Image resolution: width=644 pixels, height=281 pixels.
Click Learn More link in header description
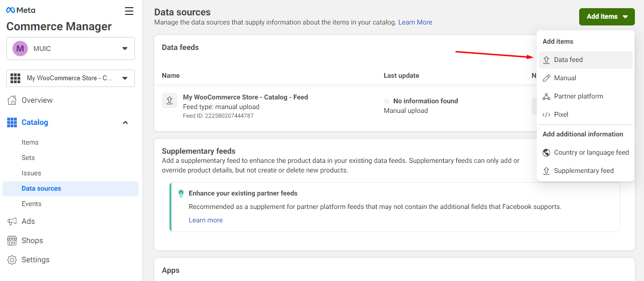pyautogui.click(x=415, y=23)
